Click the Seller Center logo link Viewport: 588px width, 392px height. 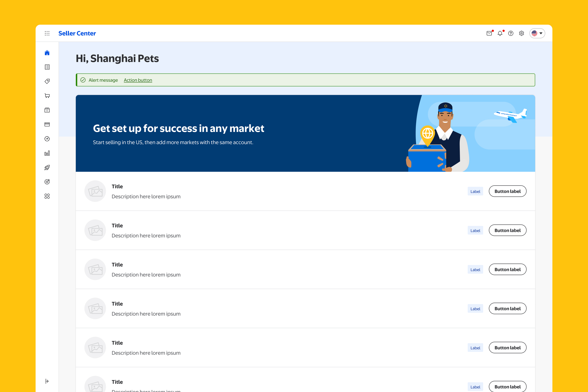coord(77,33)
